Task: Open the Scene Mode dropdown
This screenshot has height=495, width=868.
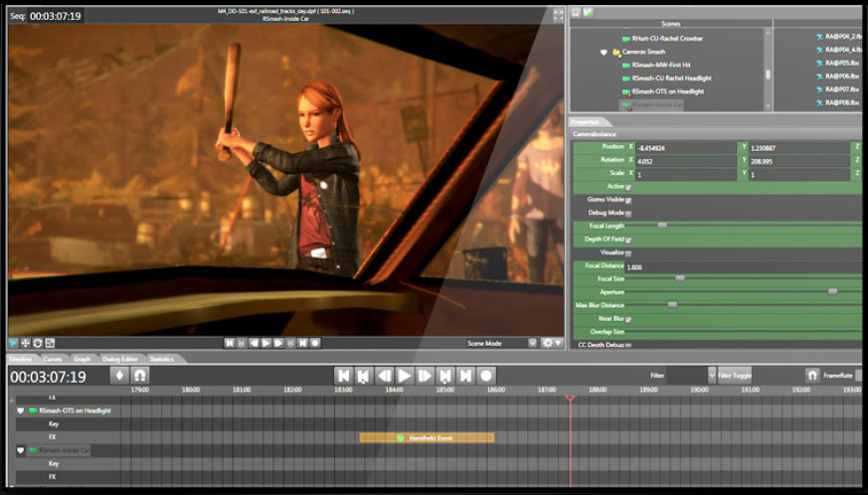Action: [532, 343]
